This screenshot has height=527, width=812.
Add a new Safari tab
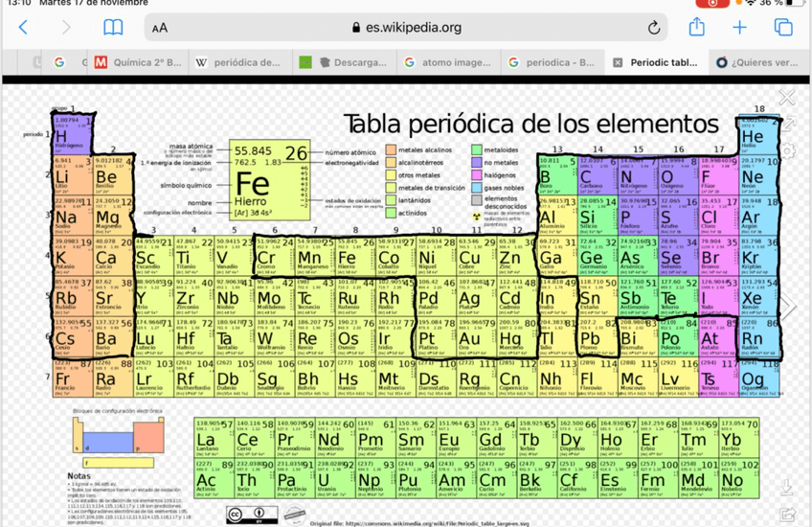pos(739,28)
